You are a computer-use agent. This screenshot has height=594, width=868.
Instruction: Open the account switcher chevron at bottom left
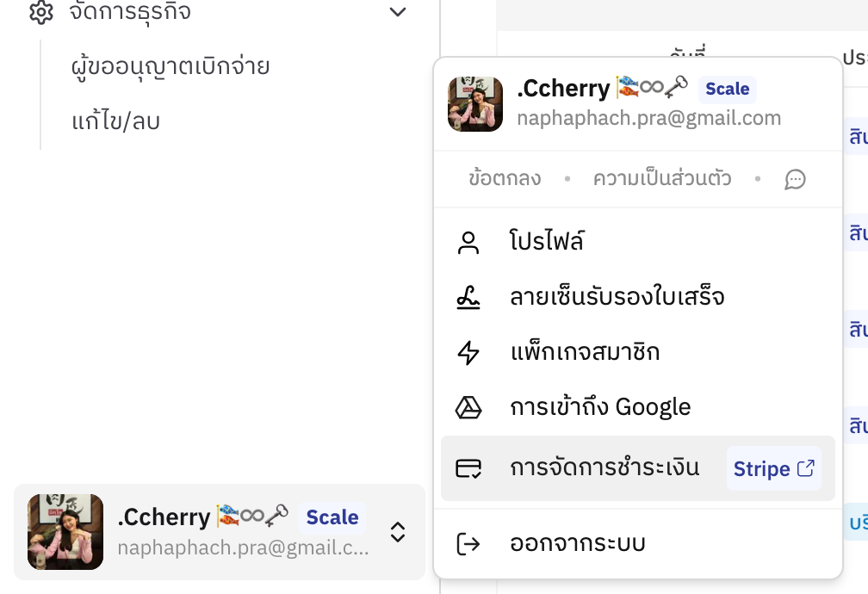tap(398, 532)
